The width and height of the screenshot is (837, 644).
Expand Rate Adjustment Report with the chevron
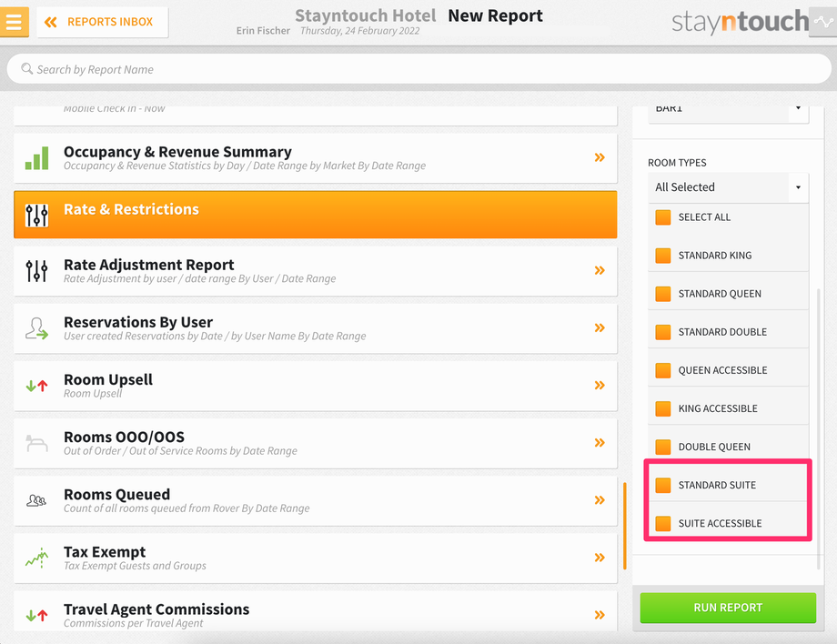click(600, 270)
